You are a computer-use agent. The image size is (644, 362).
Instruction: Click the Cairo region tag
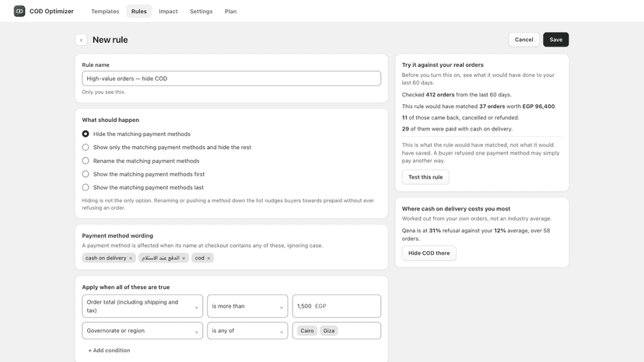[306, 331]
